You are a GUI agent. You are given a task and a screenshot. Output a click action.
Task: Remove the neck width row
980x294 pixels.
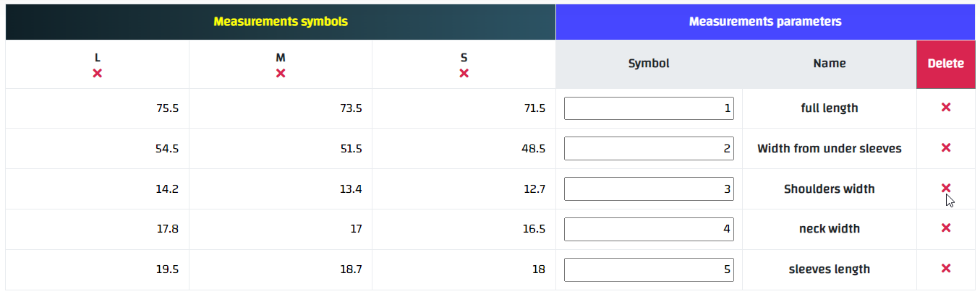[x=945, y=228]
